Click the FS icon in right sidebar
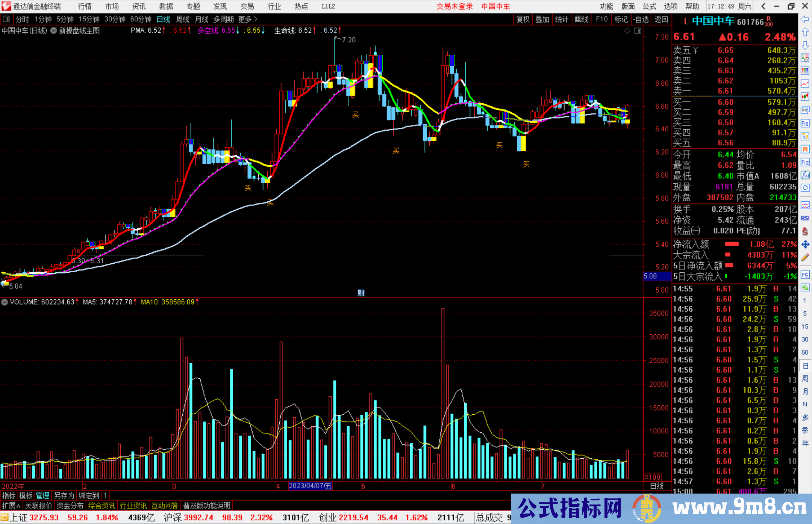 [805, 275]
